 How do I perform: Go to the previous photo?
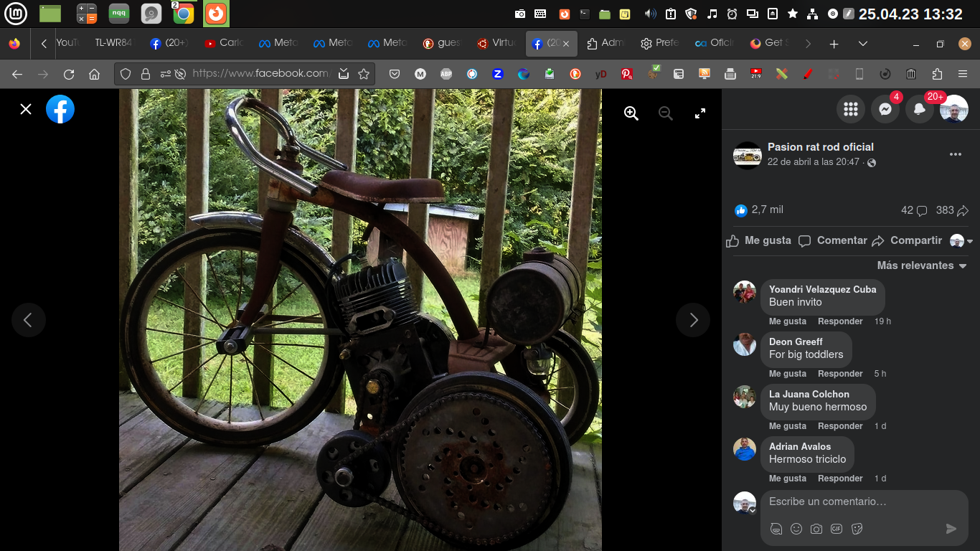(28, 320)
